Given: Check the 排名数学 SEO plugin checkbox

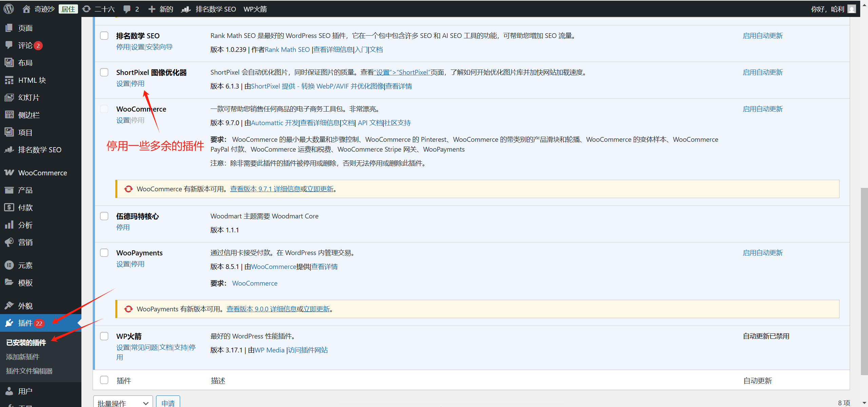Looking at the screenshot, I should point(104,36).
